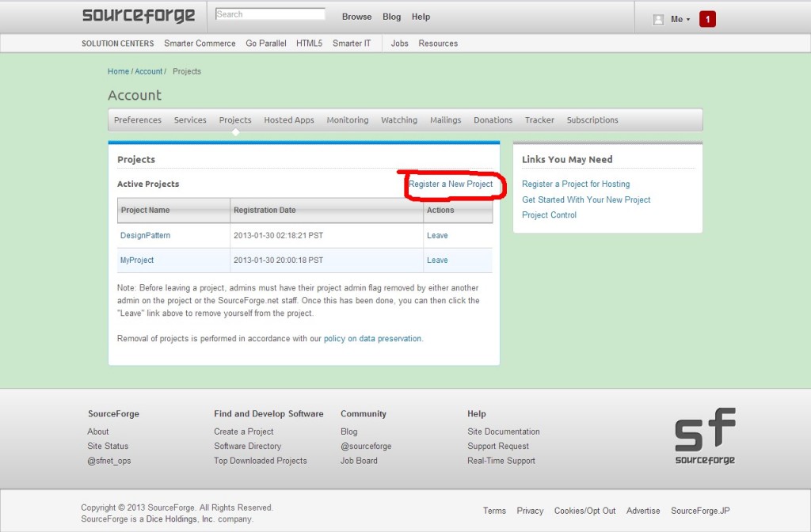
Task: Open the Project Control link
Action: point(549,215)
